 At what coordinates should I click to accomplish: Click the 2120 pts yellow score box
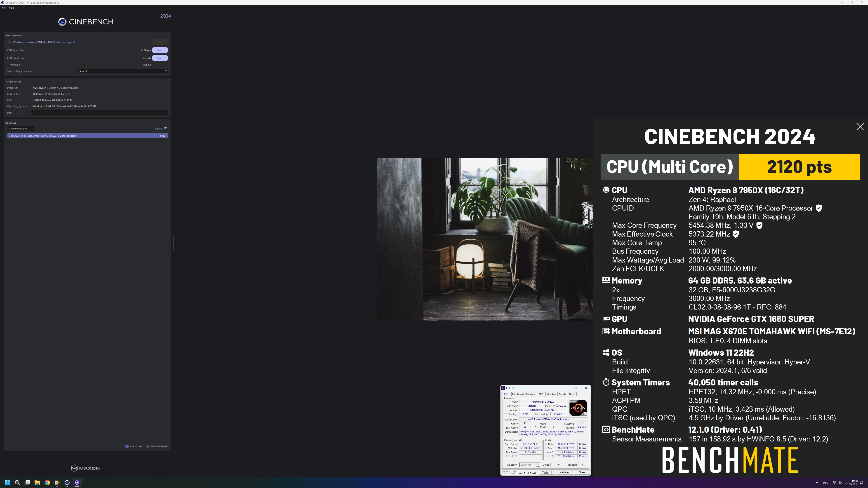[799, 167]
